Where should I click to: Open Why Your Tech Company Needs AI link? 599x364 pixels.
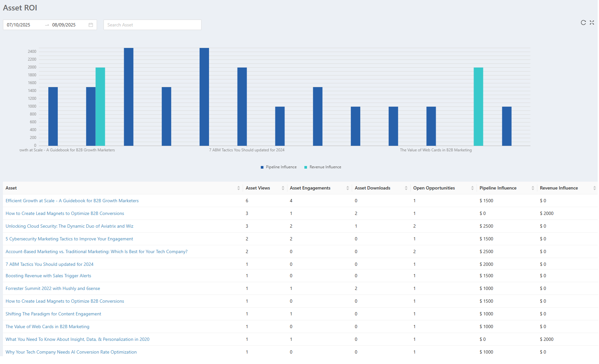(x=71, y=352)
